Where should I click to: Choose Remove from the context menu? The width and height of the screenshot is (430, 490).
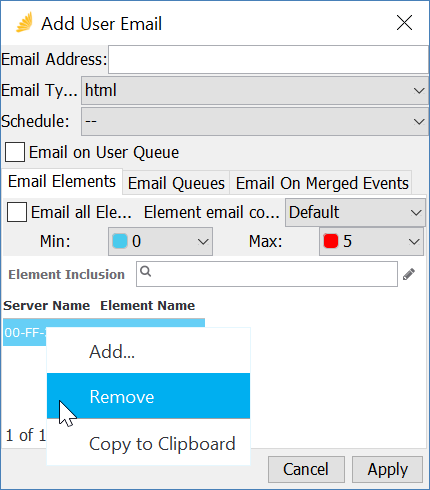click(x=148, y=396)
